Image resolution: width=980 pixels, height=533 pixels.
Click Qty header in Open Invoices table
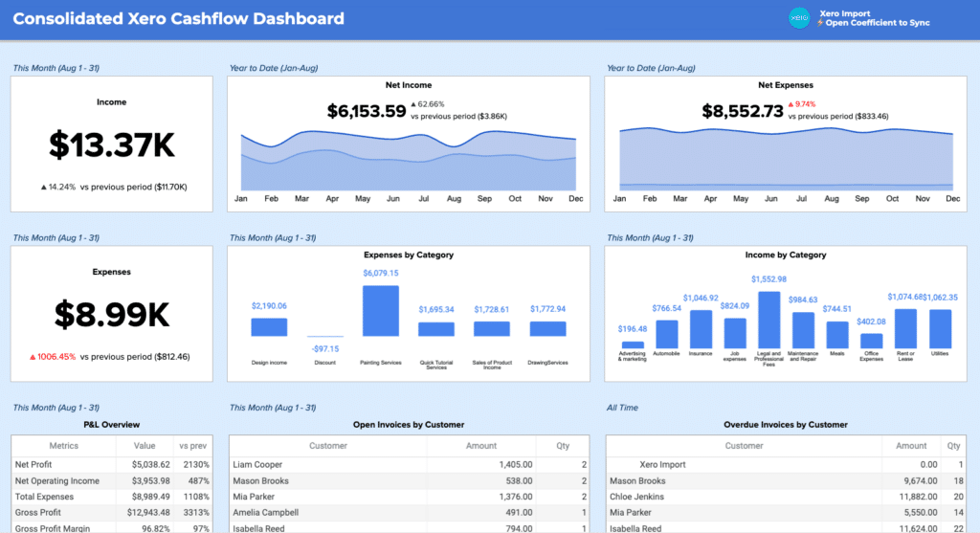pos(563,446)
